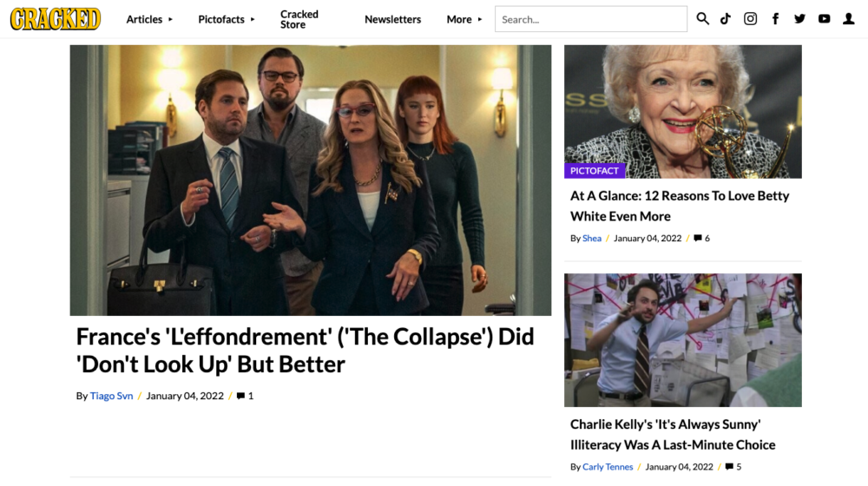Expand the More dropdown menu
The width and height of the screenshot is (868, 486).
(x=464, y=19)
